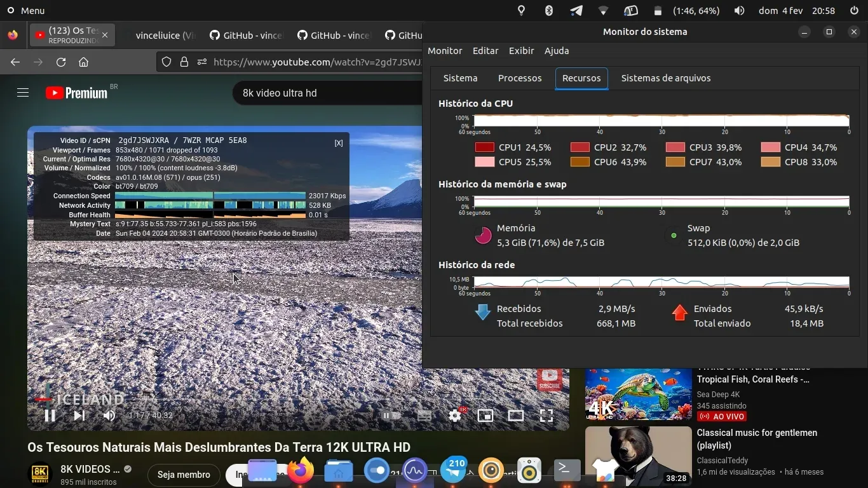
Task: Skip to the next video
Action: point(79,416)
